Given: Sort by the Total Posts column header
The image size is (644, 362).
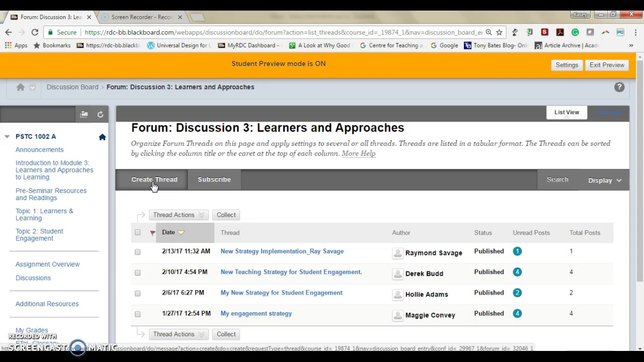Looking at the screenshot, I should (x=585, y=233).
